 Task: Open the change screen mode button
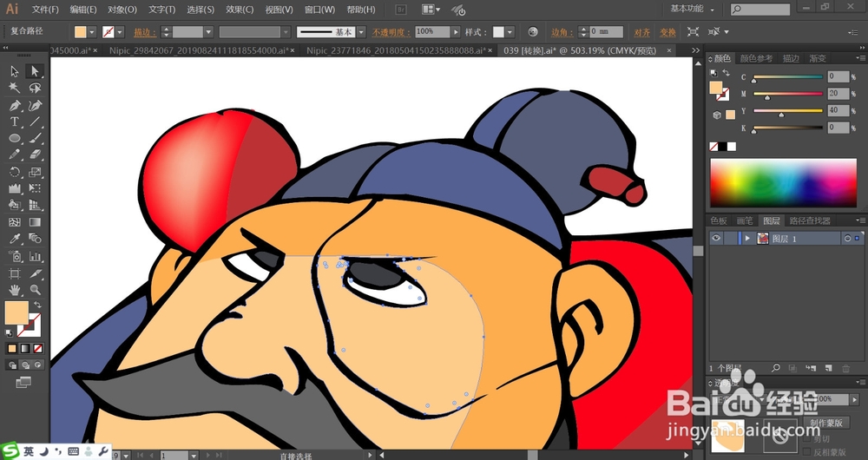[x=23, y=382]
